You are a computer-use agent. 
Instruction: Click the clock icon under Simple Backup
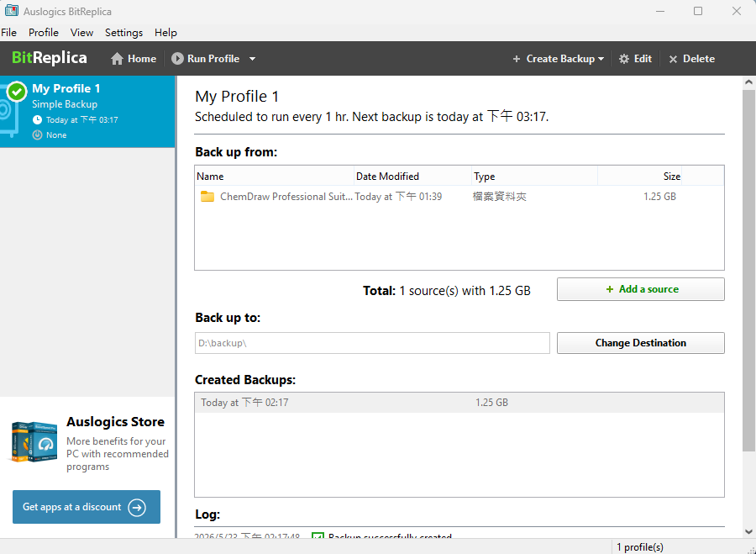37,119
